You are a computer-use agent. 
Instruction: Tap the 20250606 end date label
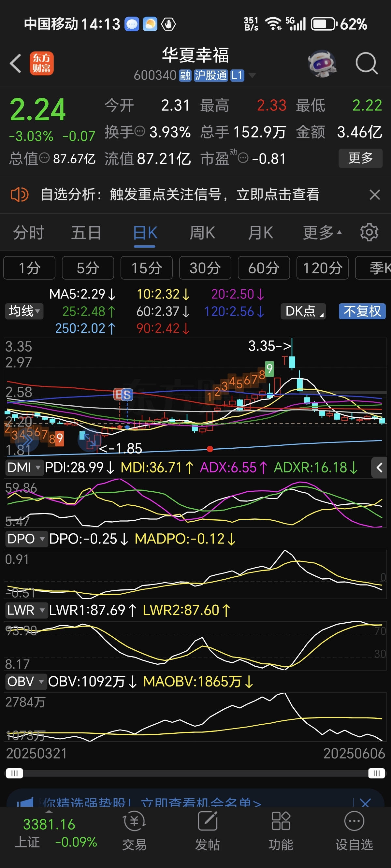click(354, 753)
